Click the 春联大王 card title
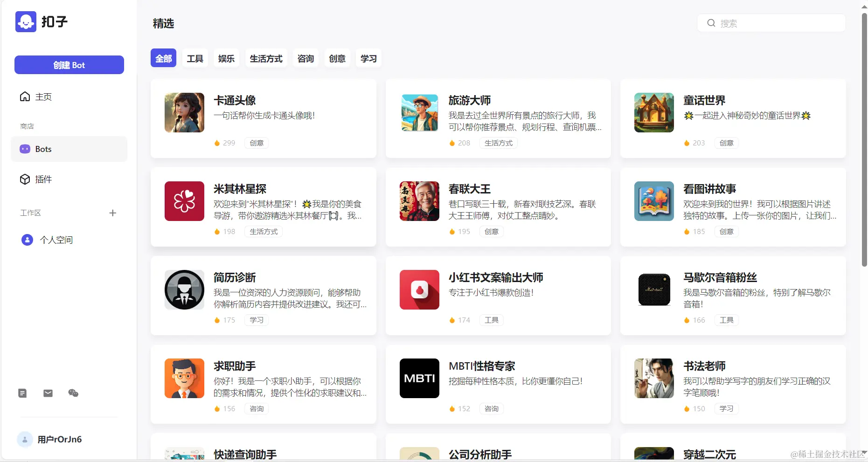Image resolution: width=868 pixels, height=462 pixels. [x=470, y=189]
